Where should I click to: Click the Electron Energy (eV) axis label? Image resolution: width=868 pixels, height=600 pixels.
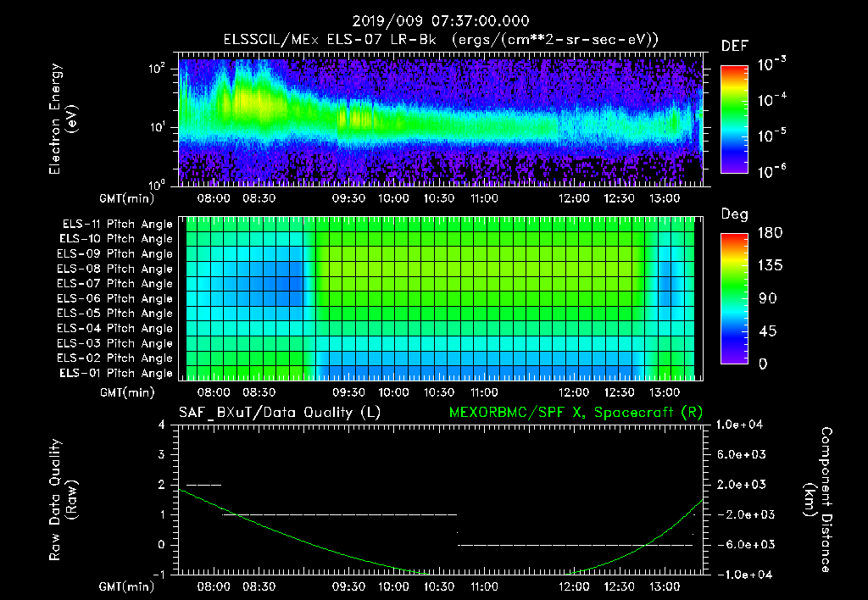(63, 119)
